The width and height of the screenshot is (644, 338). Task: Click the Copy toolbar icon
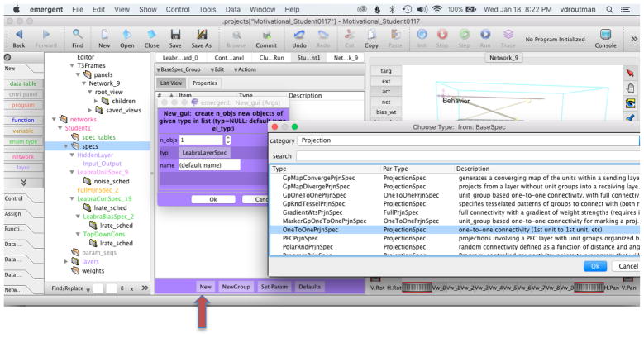[372, 35]
